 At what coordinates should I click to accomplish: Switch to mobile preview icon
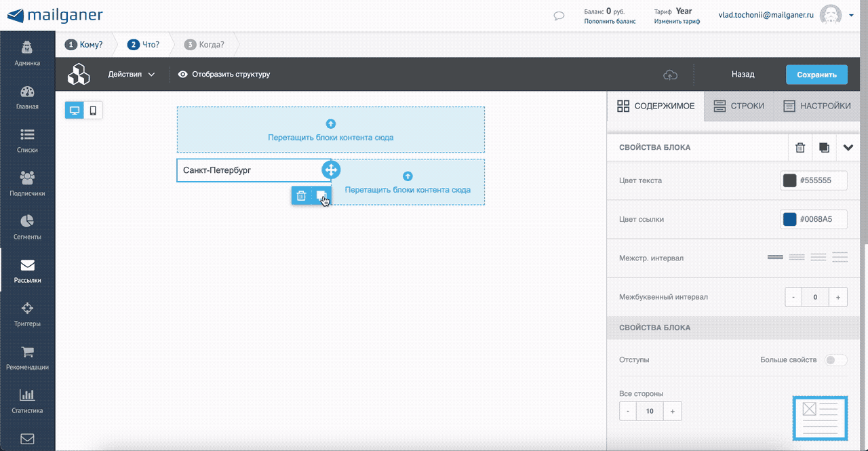pyautogui.click(x=94, y=110)
